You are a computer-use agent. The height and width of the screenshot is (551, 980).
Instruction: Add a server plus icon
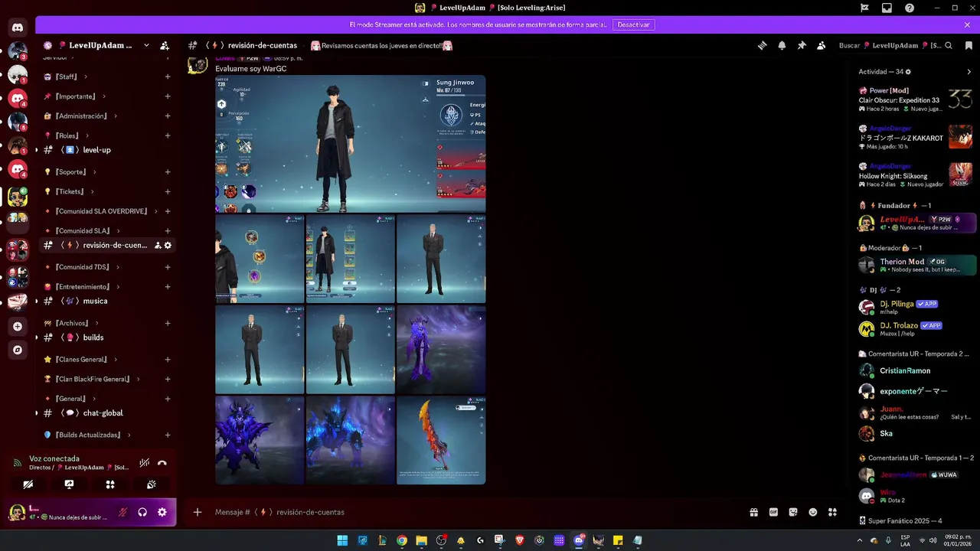[18, 326]
